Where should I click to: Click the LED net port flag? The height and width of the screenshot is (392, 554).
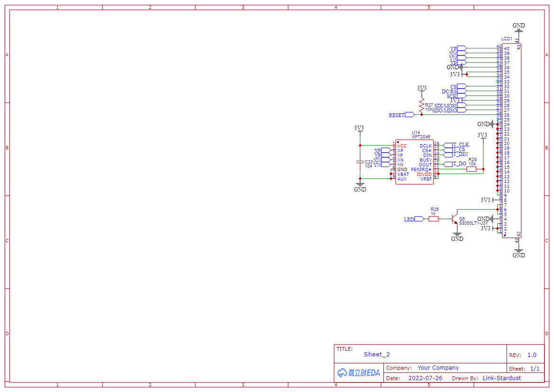(419, 219)
